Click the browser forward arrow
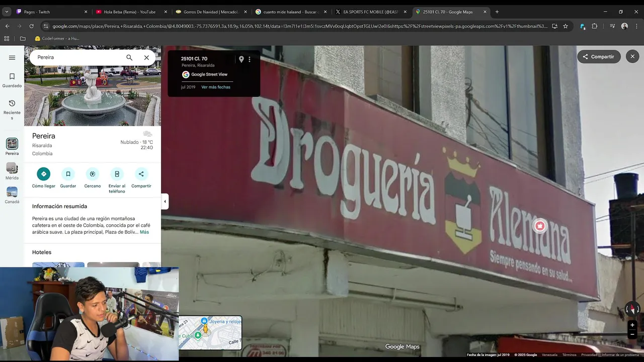Screen dimensions: 644x362 19,26
